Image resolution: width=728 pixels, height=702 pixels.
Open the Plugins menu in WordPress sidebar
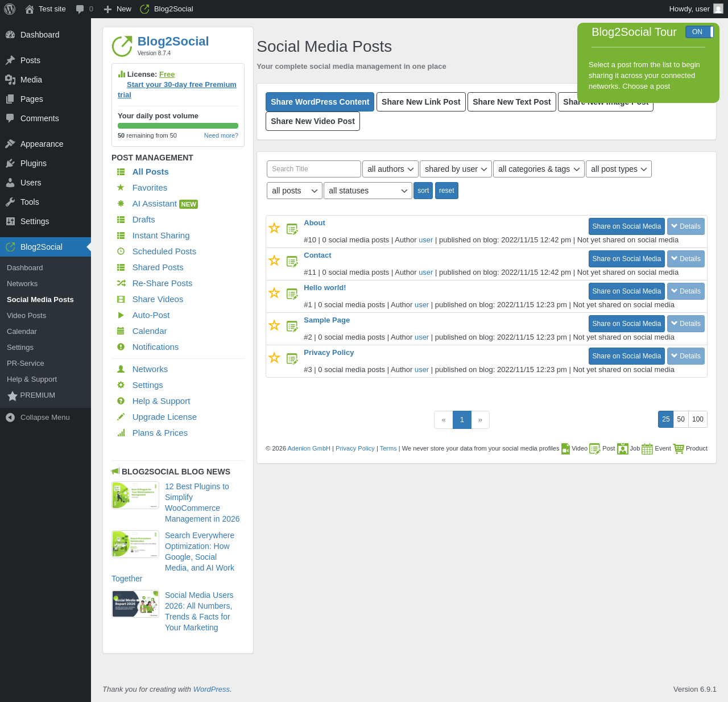(45, 163)
